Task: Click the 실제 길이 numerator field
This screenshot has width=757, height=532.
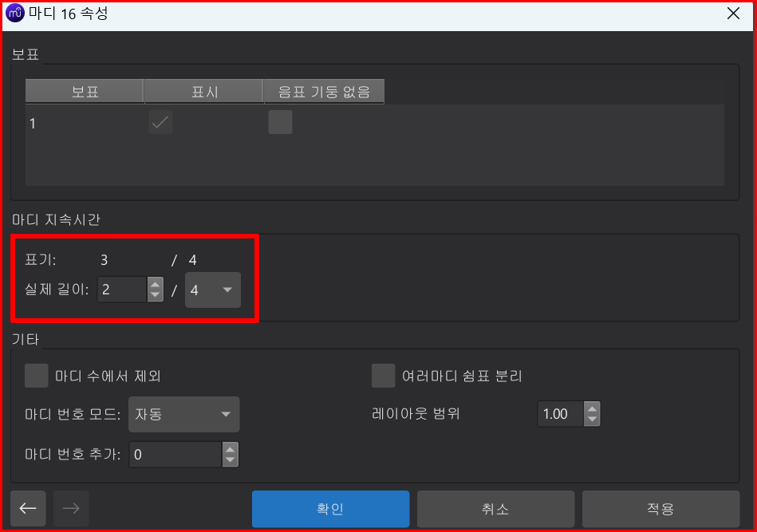Action: 123,290
